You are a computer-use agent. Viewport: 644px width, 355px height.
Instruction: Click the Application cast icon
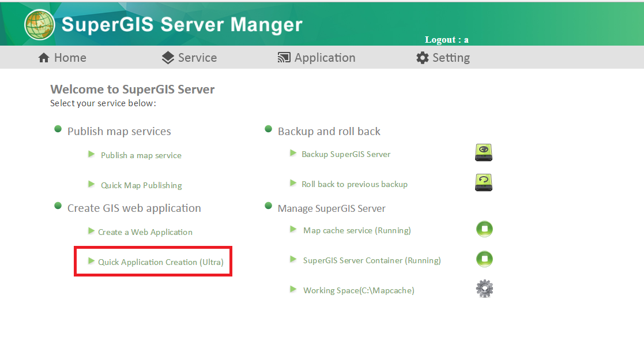284,58
